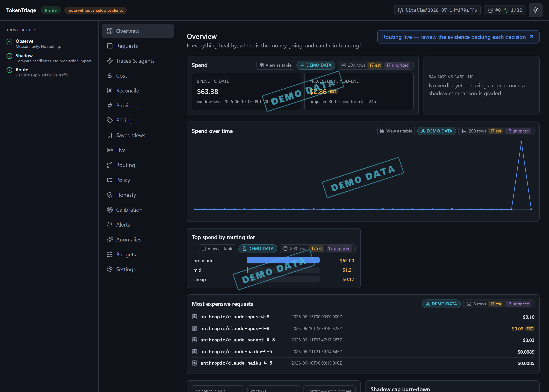Click the Budgets sliders icon
Image resolution: width=549 pixels, height=392 pixels.
tap(110, 254)
